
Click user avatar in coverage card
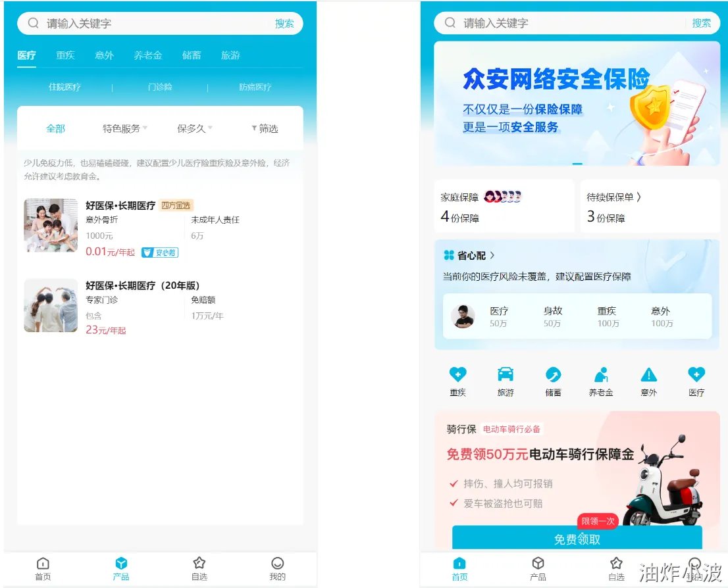[x=463, y=316]
